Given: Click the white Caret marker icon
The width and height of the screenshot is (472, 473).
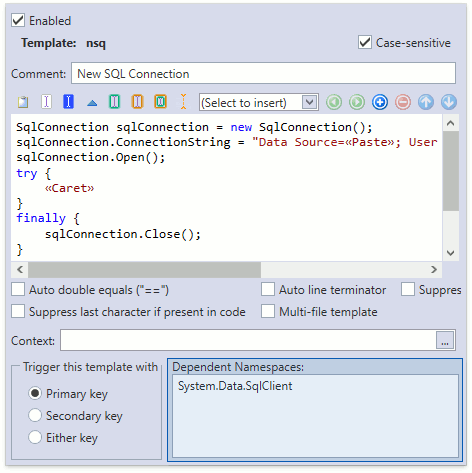Looking at the screenshot, I should (46, 102).
